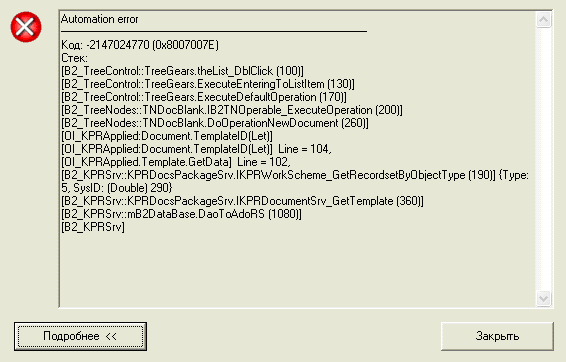Click the scrollbar down arrow
Image resolution: width=566 pixels, height=362 pixels.
coord(543,298)
